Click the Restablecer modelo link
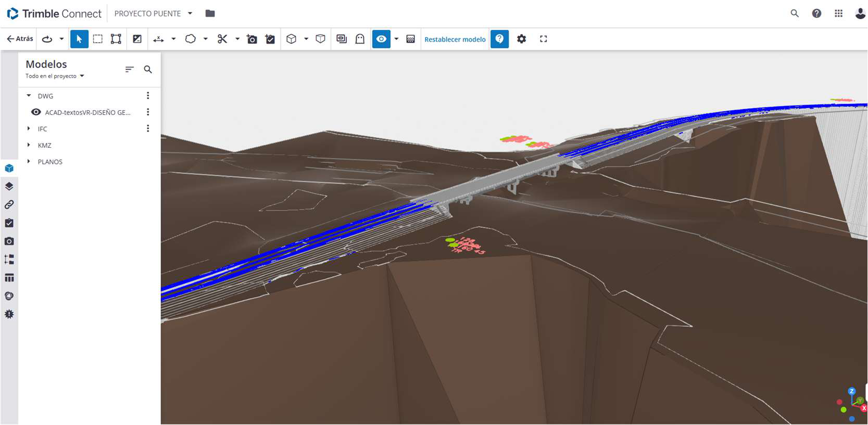The height and width of the screenshot is (425, 868). pyautogui.click(x=455, y=40)
